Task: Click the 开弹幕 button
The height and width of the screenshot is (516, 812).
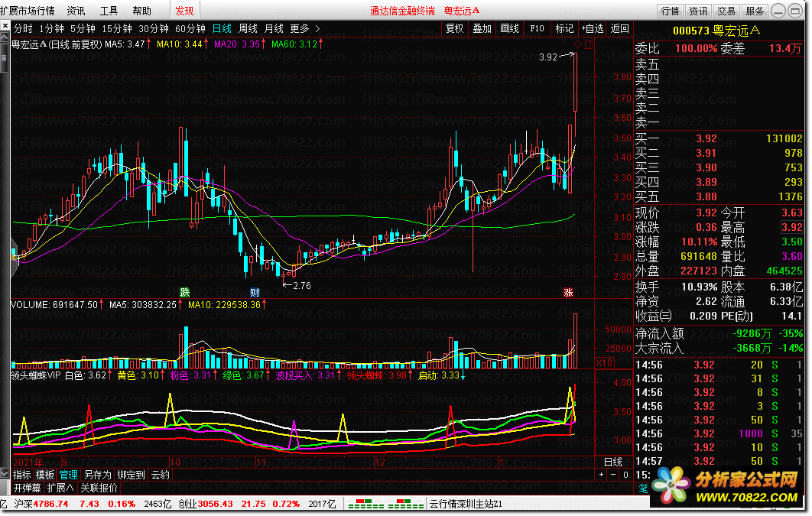Action: 27,488
